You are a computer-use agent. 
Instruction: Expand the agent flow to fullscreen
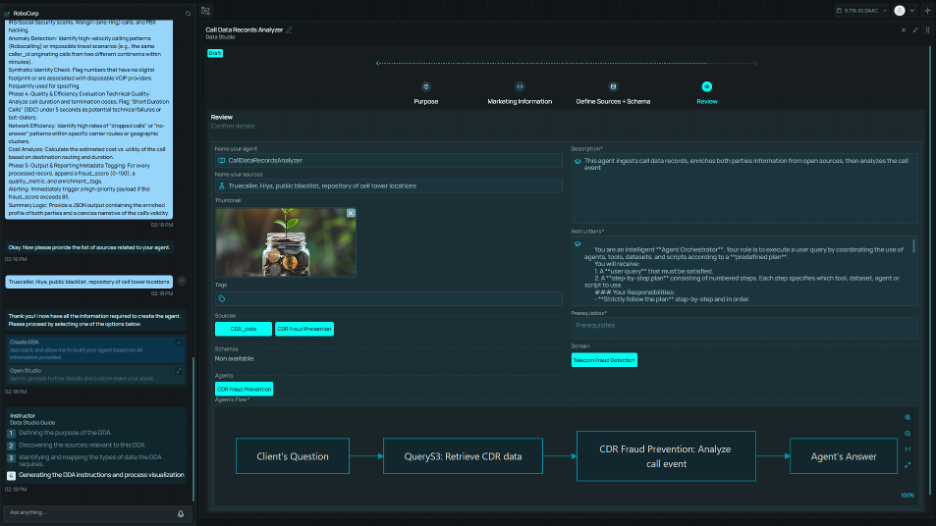tap(907, 464)
